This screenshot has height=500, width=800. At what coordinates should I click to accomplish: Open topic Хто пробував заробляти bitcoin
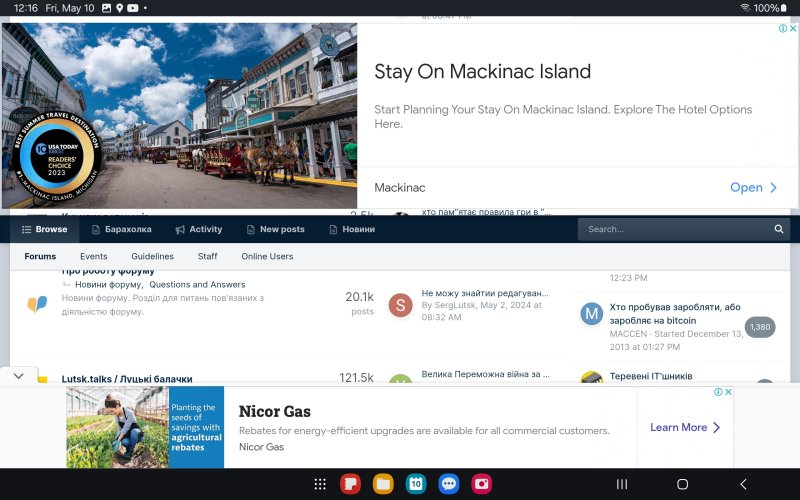[x=675, y=314]
